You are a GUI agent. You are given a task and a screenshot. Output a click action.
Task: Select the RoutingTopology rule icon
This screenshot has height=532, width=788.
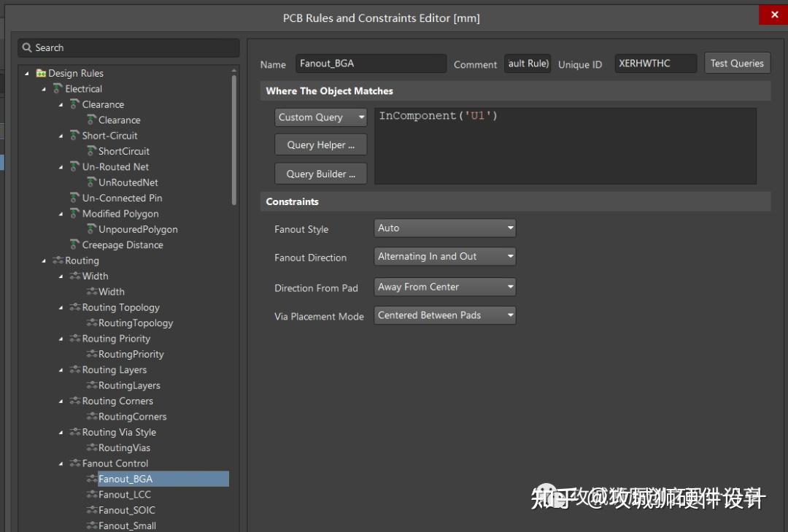pos(91,323)
